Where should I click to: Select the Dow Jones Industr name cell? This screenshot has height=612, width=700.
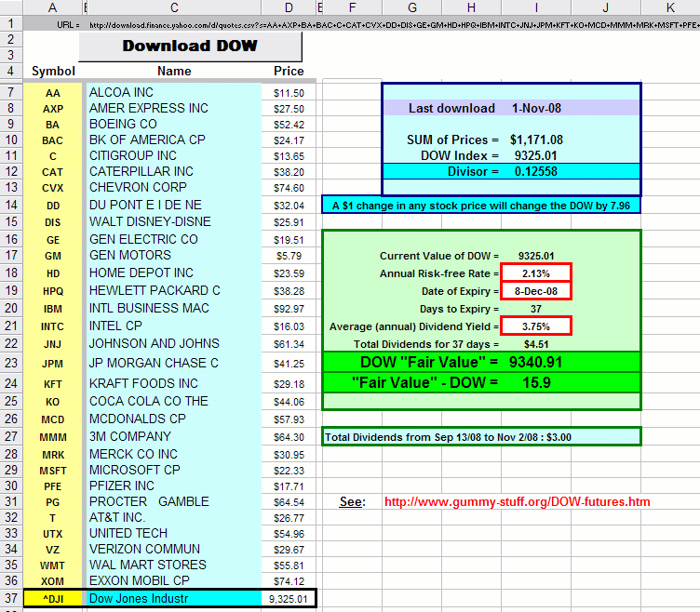(x=174, y=599)
